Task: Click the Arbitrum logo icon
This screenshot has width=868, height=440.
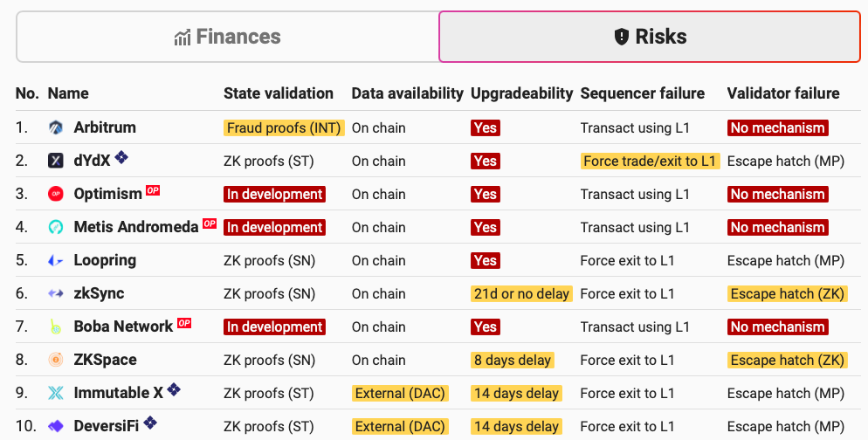Action: click(56, 128)
